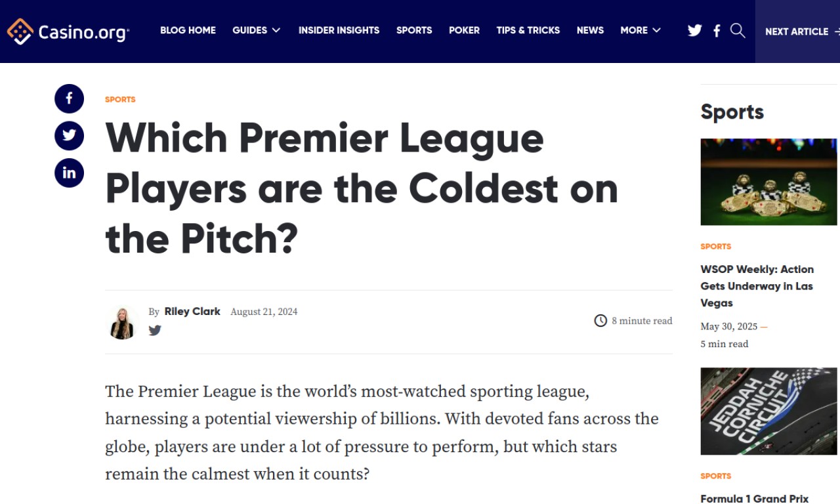840x504 pixels.
Task: Open Facebook icon in top navigation
Action: coord(717,30)
